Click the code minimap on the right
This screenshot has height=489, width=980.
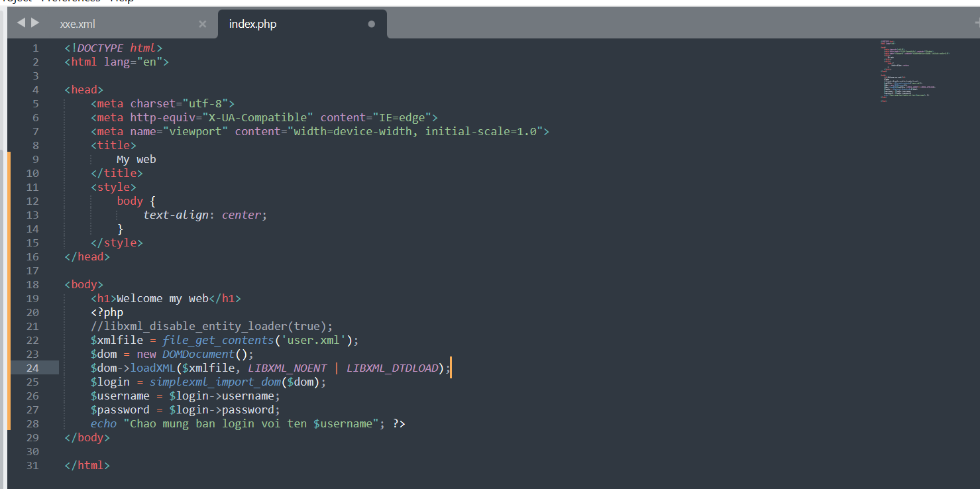tap(914, 70)
